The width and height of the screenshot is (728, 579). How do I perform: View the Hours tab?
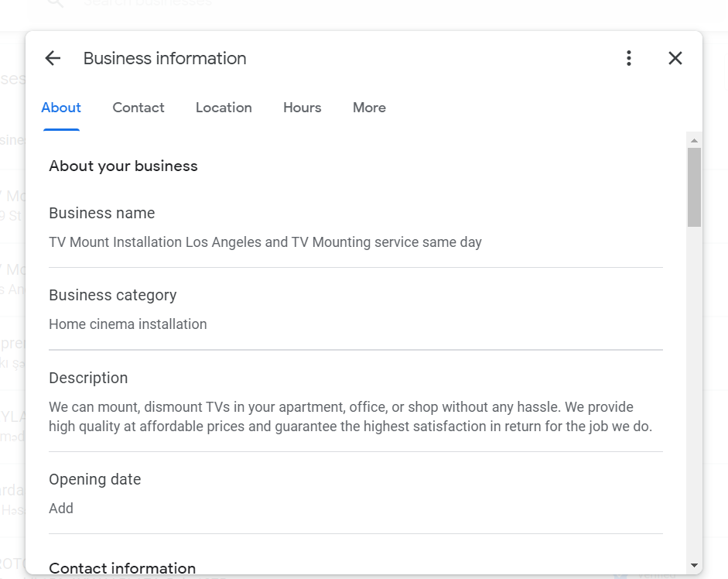click(302, 108)
